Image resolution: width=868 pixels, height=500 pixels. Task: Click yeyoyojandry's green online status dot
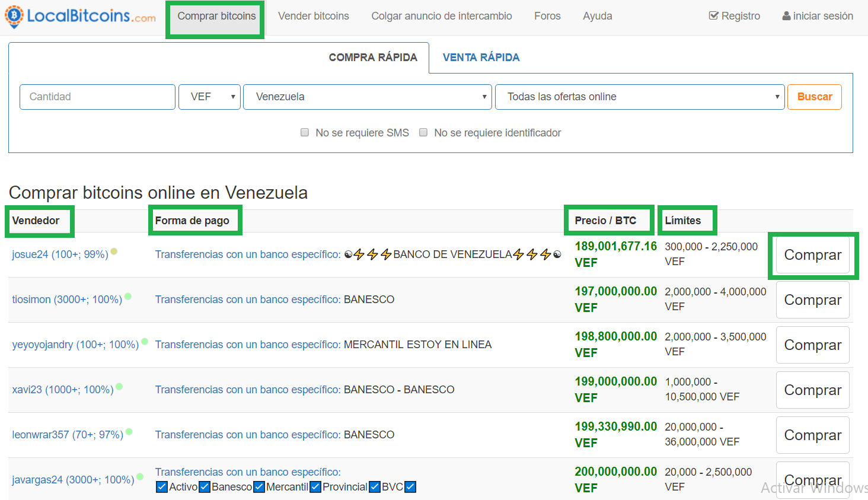coord(145,342)
